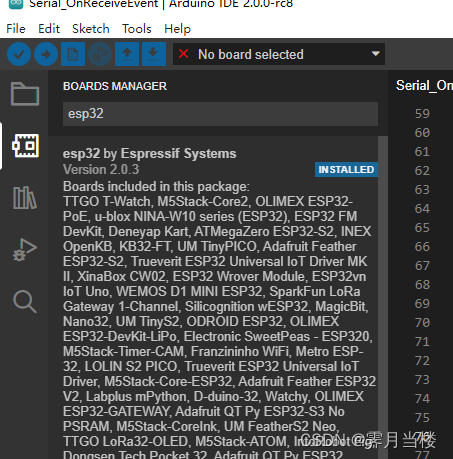453x459 pixels.
Task: Expand the board selector arrow
Action: coord(376,54)
